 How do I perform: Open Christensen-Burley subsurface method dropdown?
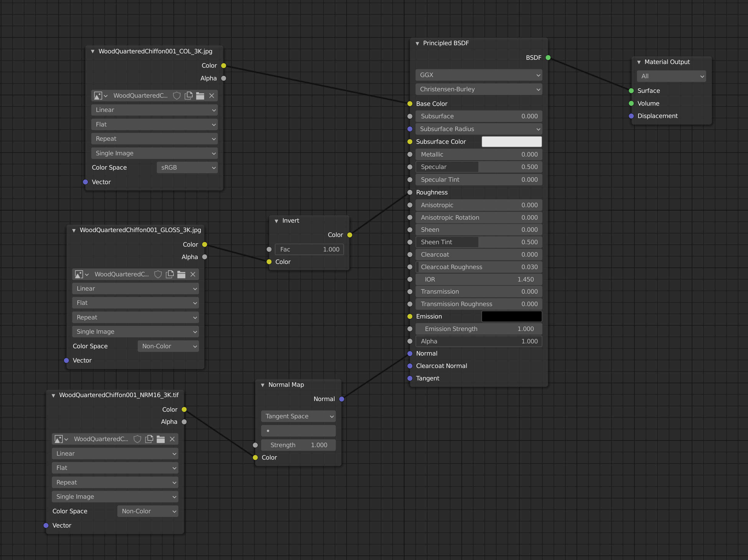coord(478,89)
